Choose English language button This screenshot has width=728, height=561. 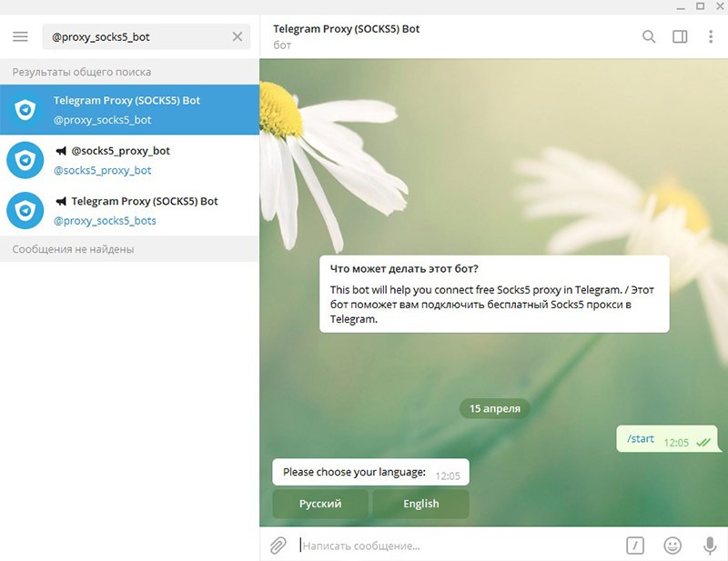[420, 504]
